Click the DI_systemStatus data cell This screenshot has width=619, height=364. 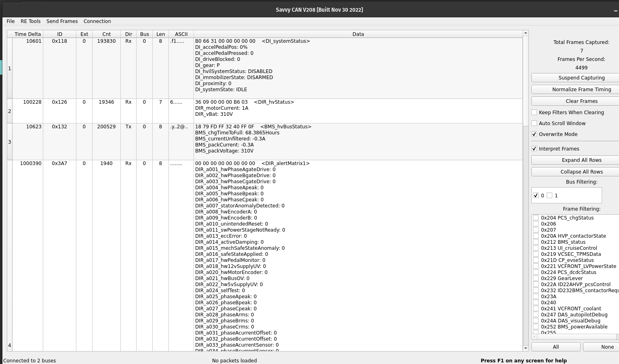point(358,69)
